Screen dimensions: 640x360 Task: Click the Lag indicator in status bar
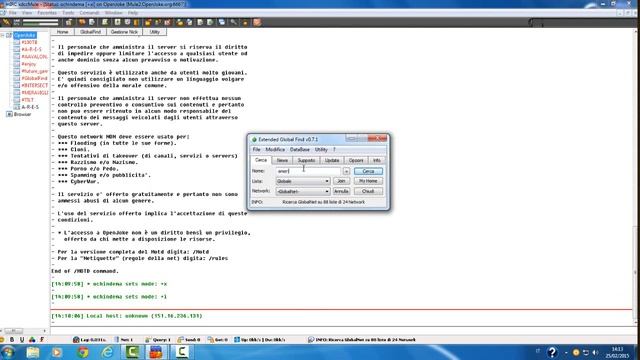89,340
